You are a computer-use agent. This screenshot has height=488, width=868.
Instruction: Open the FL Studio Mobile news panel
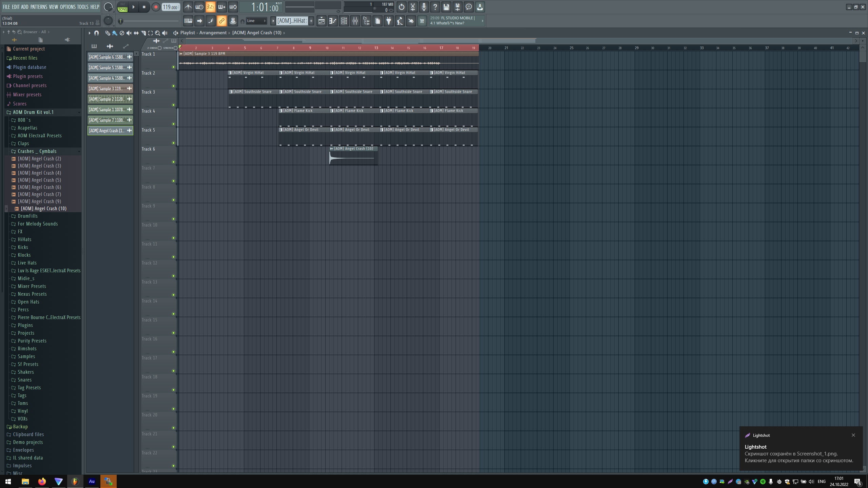click(457, 21)
